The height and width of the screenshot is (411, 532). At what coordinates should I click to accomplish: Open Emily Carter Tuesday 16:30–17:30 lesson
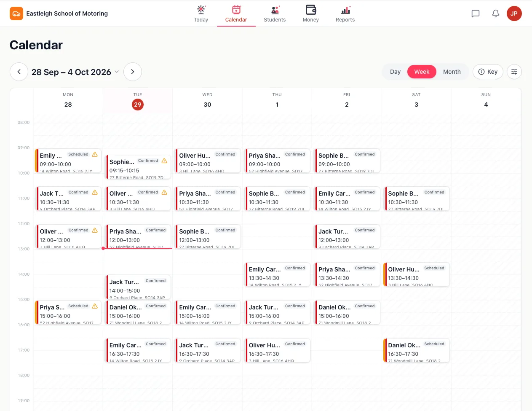(x=138, y=350)
